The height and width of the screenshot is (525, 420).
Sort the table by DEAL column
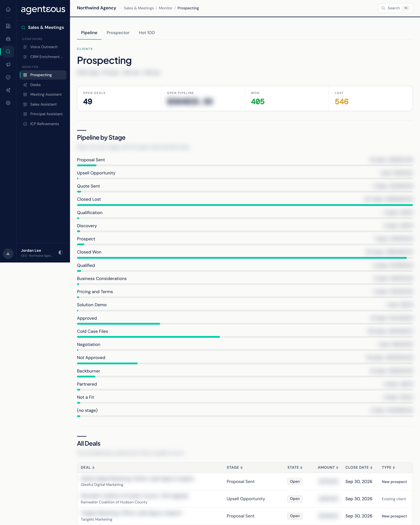click(88, 468)
